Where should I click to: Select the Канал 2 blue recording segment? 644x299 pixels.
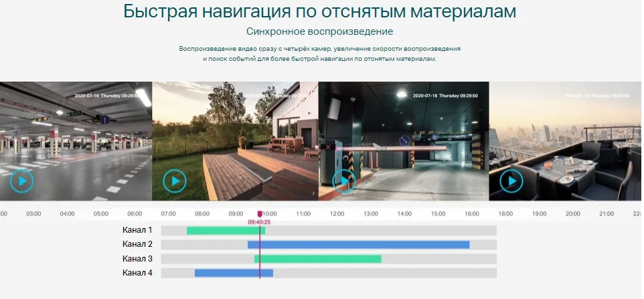(x=358, y=245)
